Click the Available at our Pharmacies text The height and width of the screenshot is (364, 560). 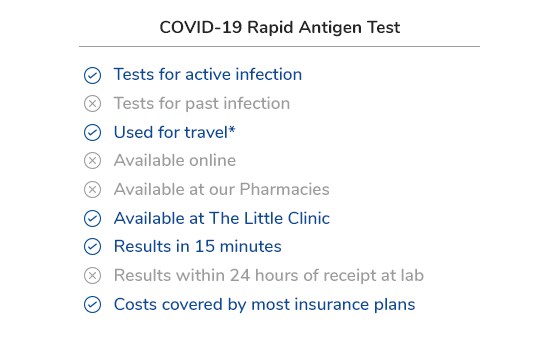pyautogui.click(x=222, y=189)
